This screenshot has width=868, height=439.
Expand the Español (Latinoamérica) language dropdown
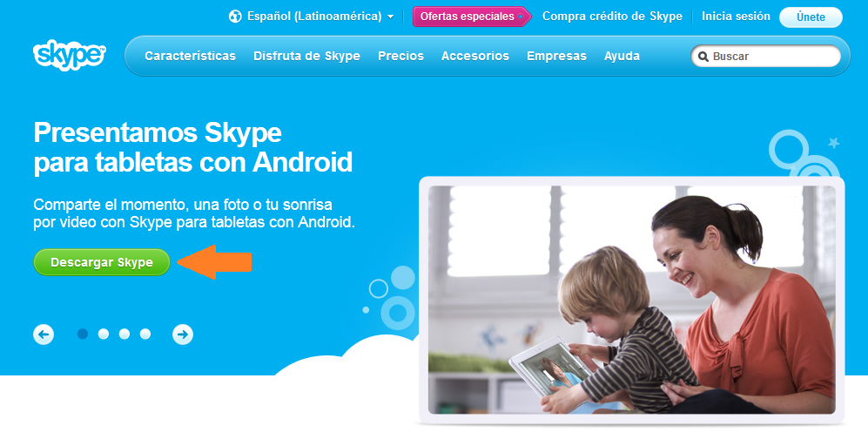[x=312, y=17]
